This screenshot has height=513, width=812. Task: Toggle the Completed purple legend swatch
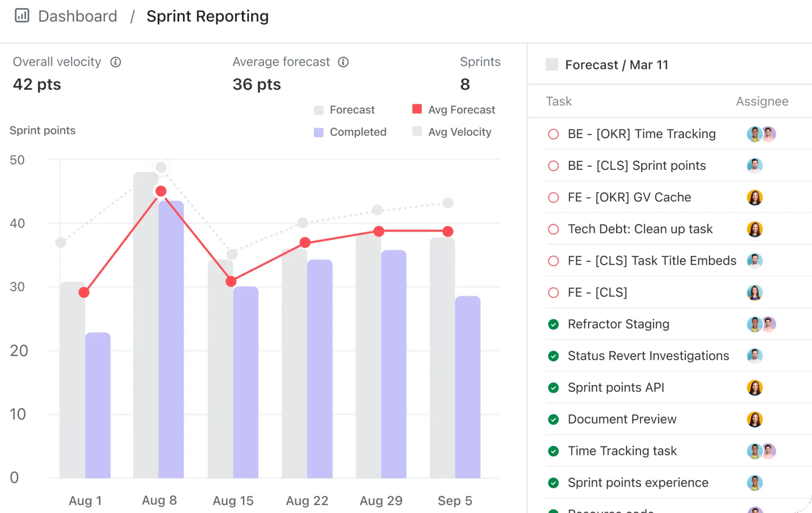(x=319, y=133)
